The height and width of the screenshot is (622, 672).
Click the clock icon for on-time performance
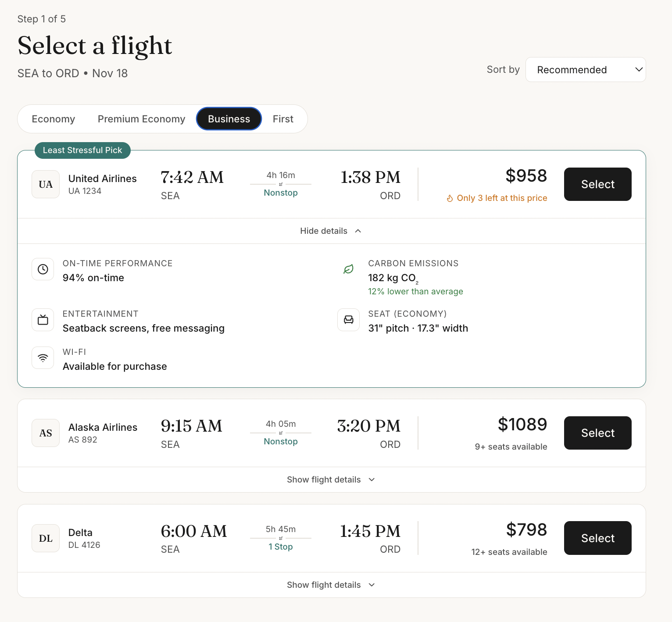pyautogui.click(x=43, y=269)
